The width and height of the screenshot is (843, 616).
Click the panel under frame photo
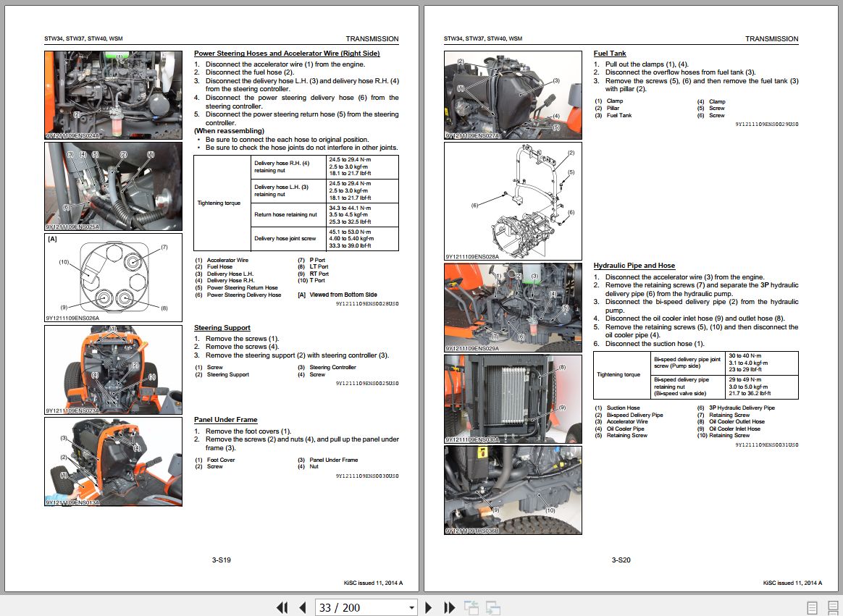coord(114,462)
